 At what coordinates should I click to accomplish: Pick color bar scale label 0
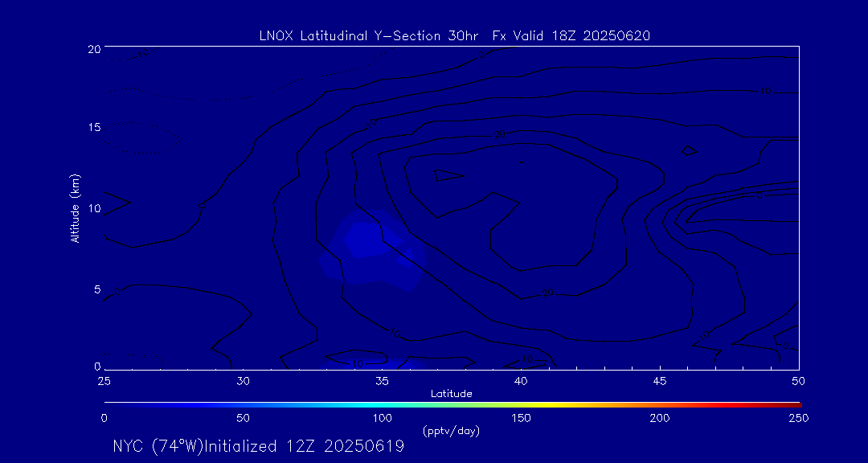(x=104, y=418)
